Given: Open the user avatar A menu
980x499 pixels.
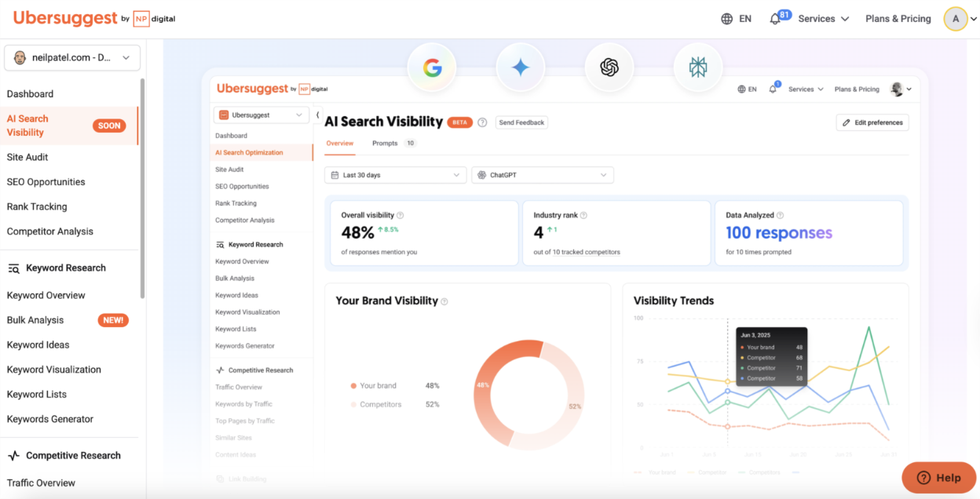Looking at the screenshot, I should point(956,19).
